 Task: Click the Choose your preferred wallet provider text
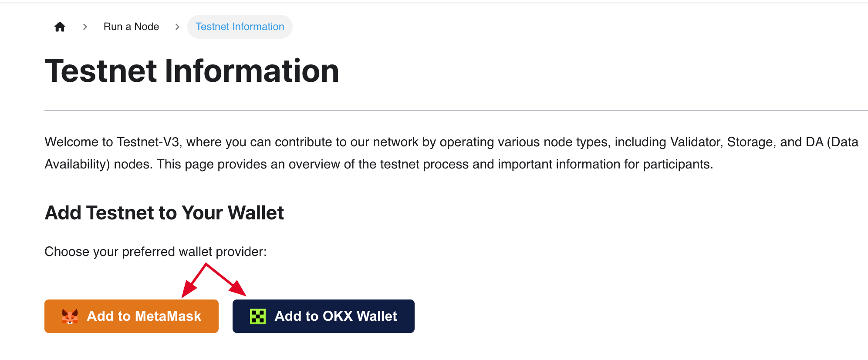coord(155,252)
